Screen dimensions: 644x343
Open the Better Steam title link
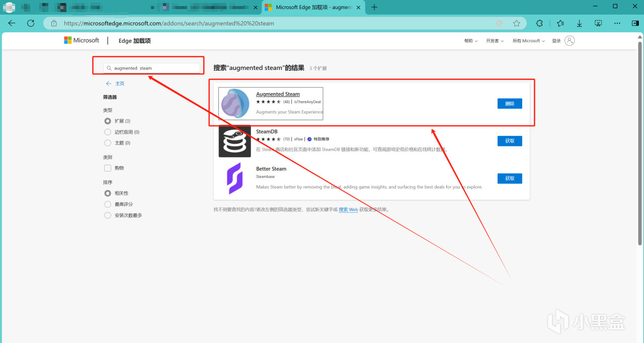pos(271,169)
